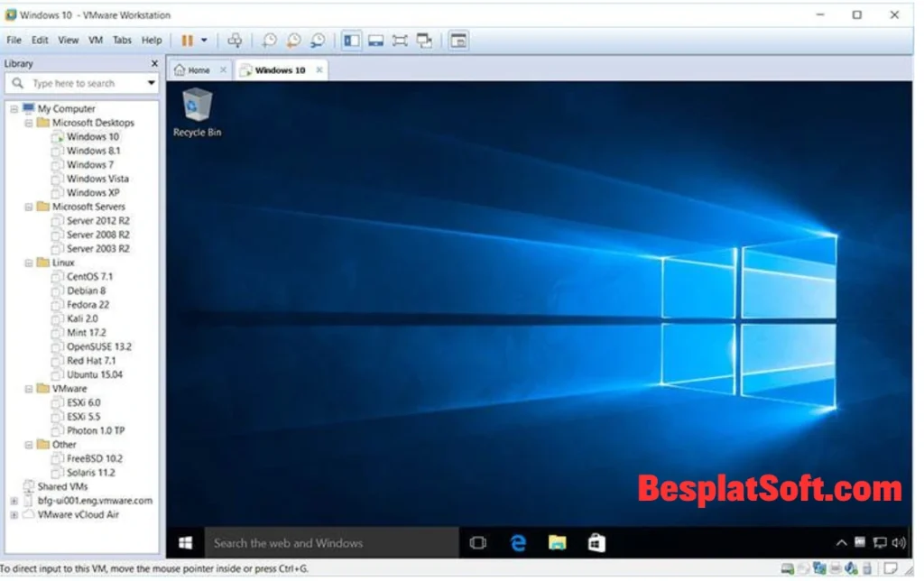Open the Snapshot Manager
This screenshot has height=581, width=924.
click(x=317, y=40)
